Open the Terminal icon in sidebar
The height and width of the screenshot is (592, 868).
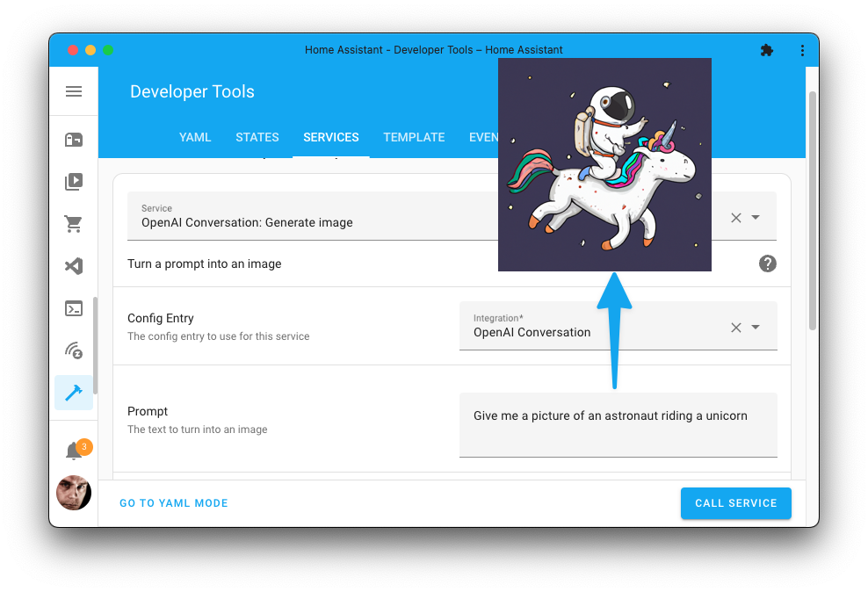click(x=74, y=308)
